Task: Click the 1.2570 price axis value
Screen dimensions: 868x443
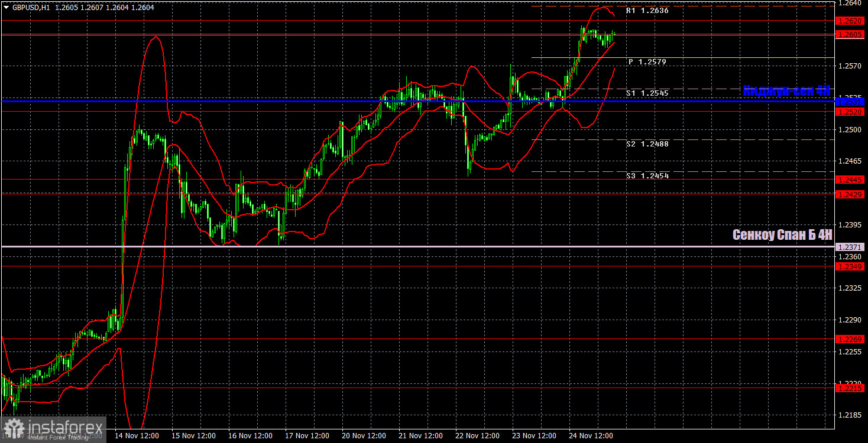Action: pos(851,66)
